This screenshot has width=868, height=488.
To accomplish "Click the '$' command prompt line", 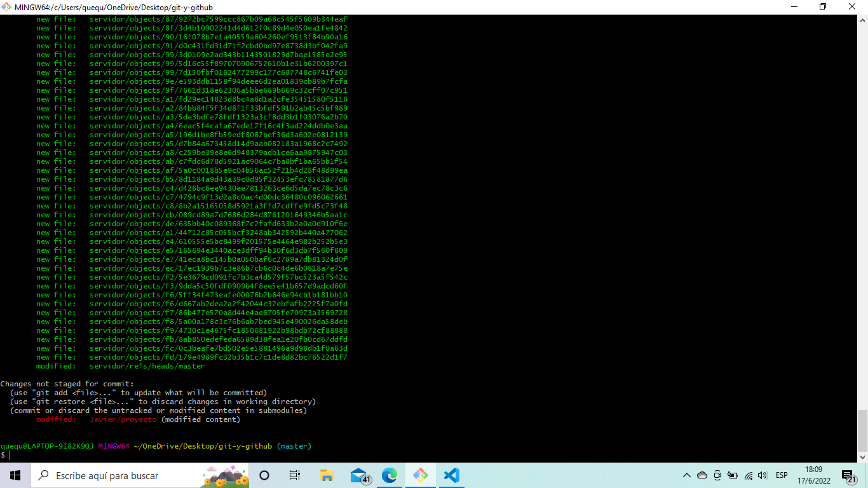I will (x=6, y=455).
